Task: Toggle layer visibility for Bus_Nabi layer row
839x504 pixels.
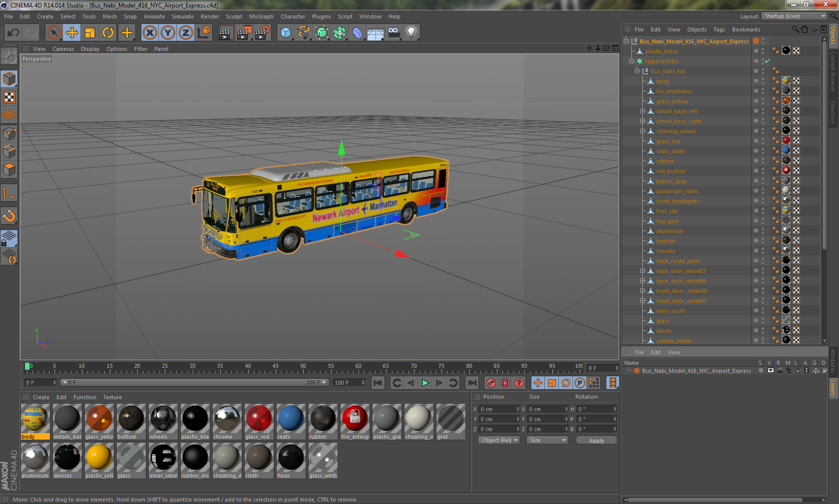Action: click(771, 371)
